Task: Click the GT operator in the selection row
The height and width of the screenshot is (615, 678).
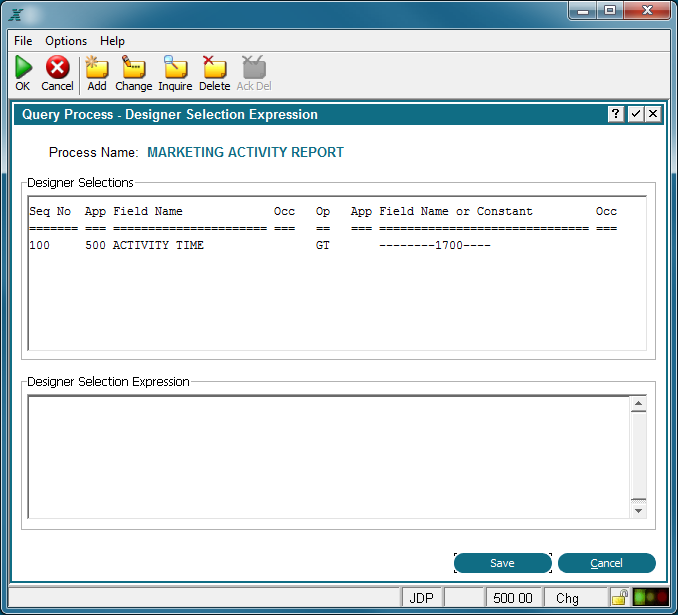Action: pos(323,245)
